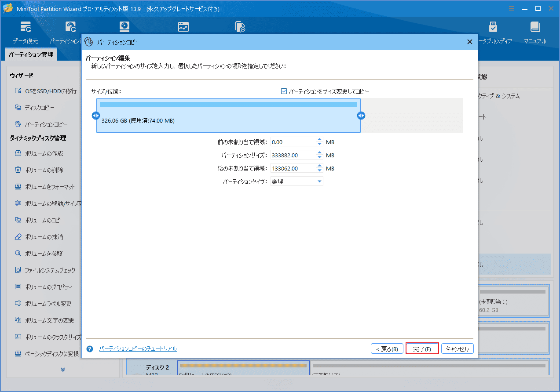
Task: Select ボリュームをフォーマット in sidebar
Action: click(45, 187)
